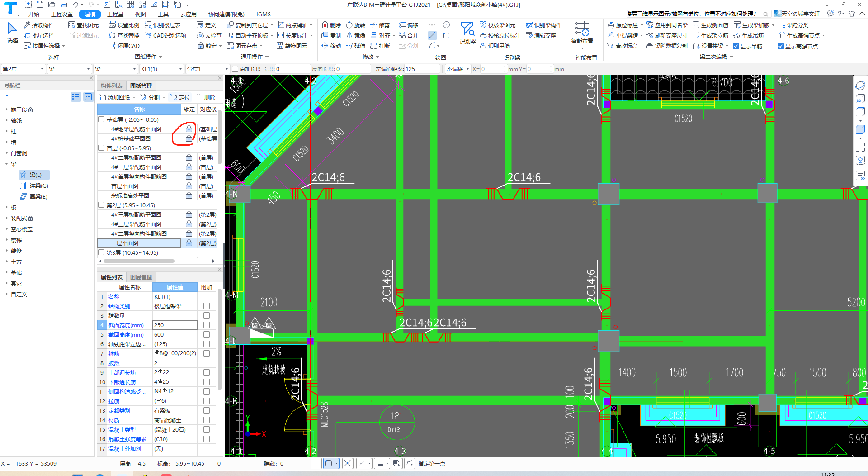868x476 pixels.
Task: Click 查改标高 edit elevation tool
Action: click(x=623, y=46)
